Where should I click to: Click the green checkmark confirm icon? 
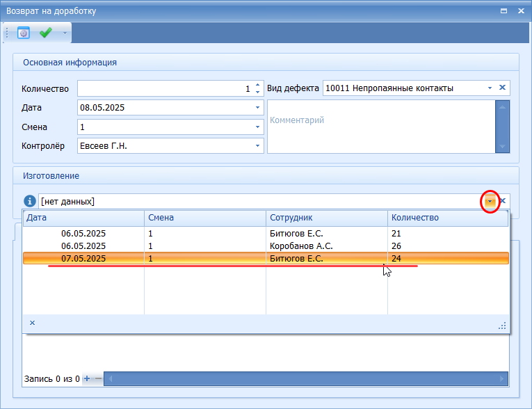point(46,33)
